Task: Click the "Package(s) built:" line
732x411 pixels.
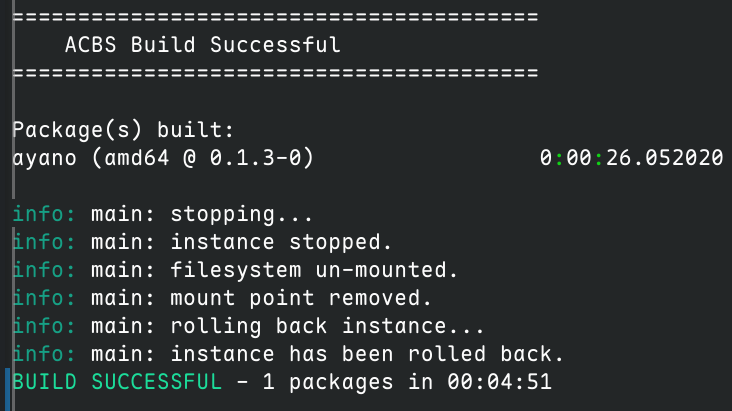Action: pos(123,129)
